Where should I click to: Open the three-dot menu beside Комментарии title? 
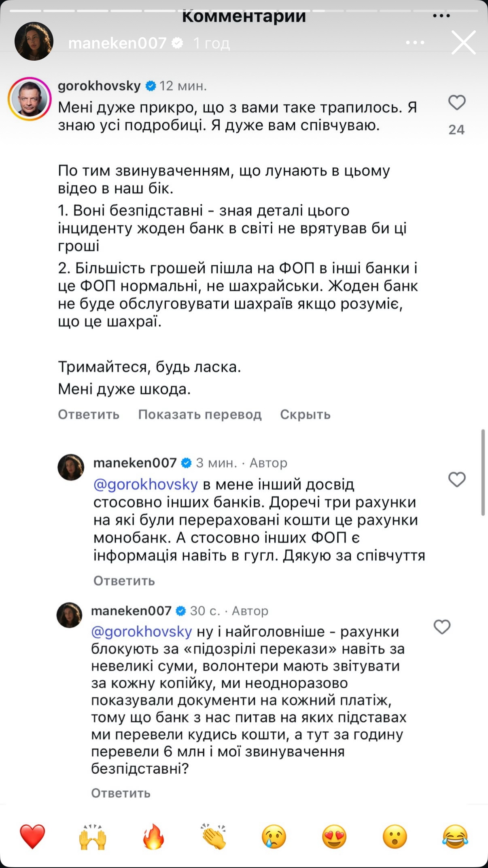click(x=441, y=16)
